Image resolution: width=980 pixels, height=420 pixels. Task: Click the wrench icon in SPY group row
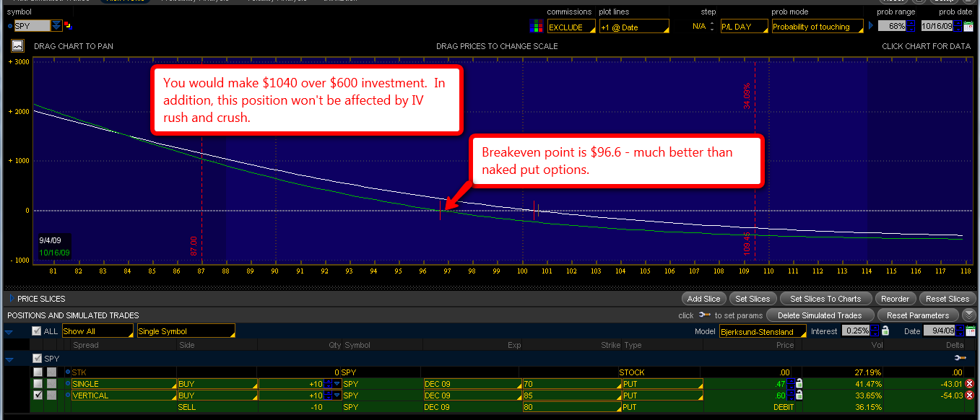coord(959,358)
